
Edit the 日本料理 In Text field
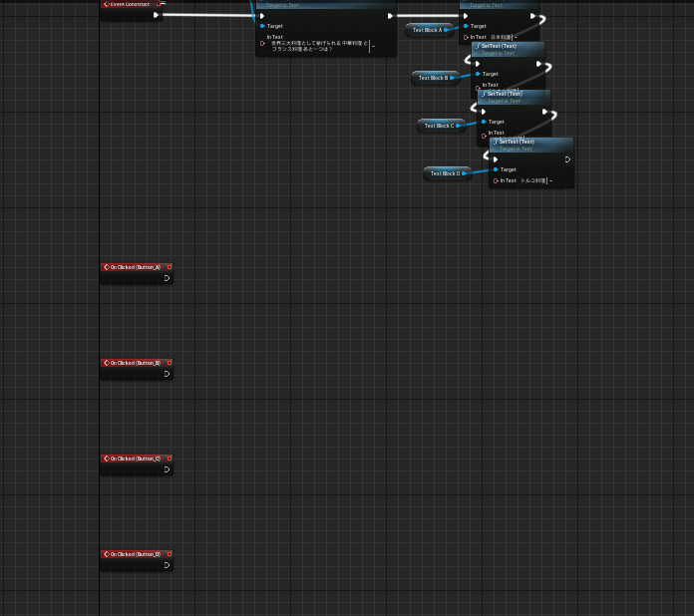(x=501, y=38)
